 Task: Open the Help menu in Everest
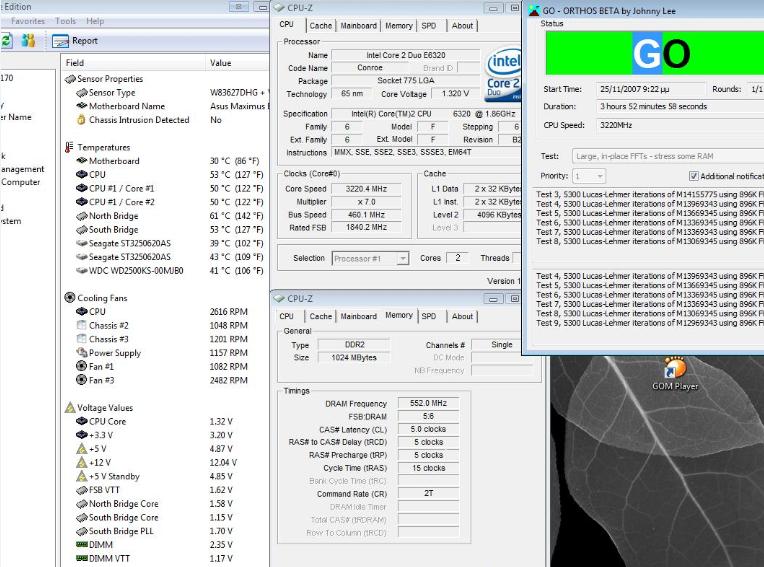tap(95, 21)
